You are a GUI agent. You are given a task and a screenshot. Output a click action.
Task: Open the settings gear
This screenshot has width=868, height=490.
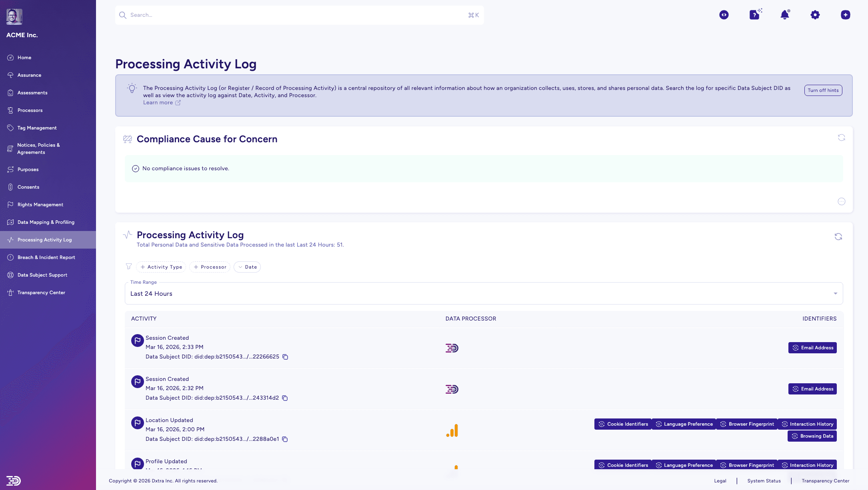(x=815, y=15)
